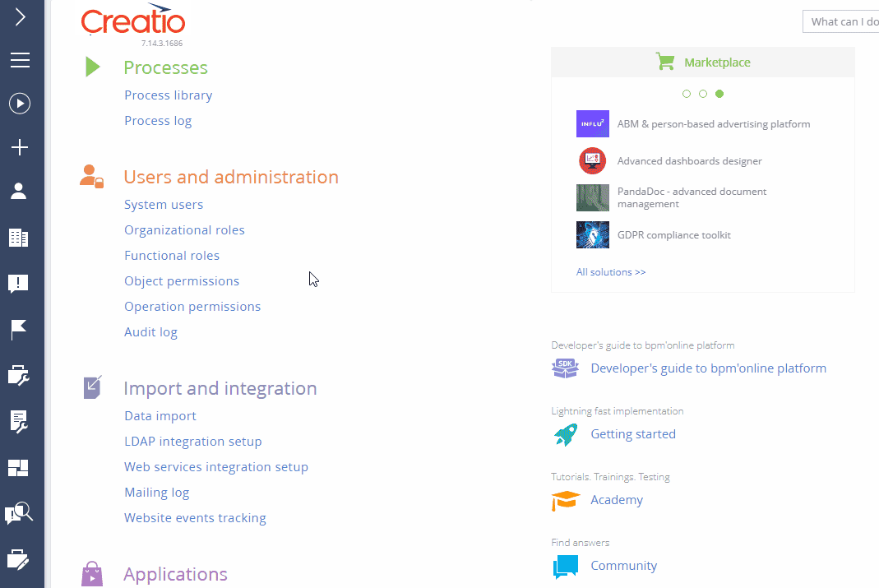Viewport: 879px width, 588px height.
Task: Click the Users and administration heading
Action: click(x=231, y=177)
